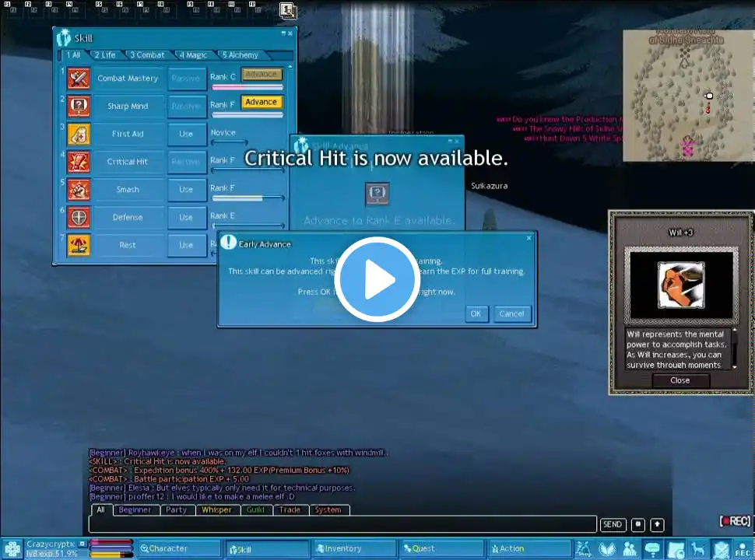
Task: Click the Smash Rank F training progress bar
Action: [248, 198]
